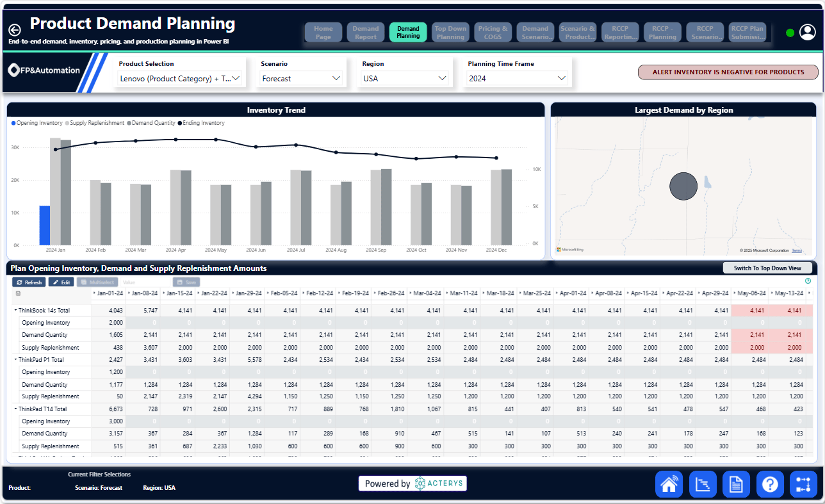The image size is (825, 504).
Task: Click the Alert Inventory Is Negative banner
Action: [728, 72]
